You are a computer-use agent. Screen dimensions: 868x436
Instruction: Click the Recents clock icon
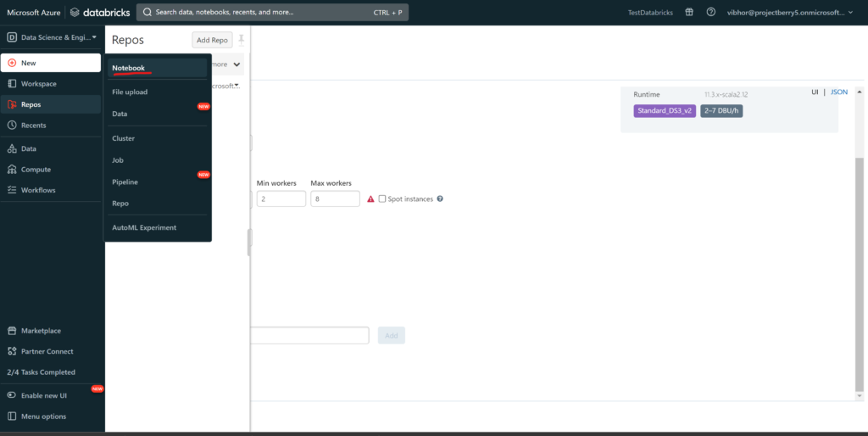pos(12,126)
